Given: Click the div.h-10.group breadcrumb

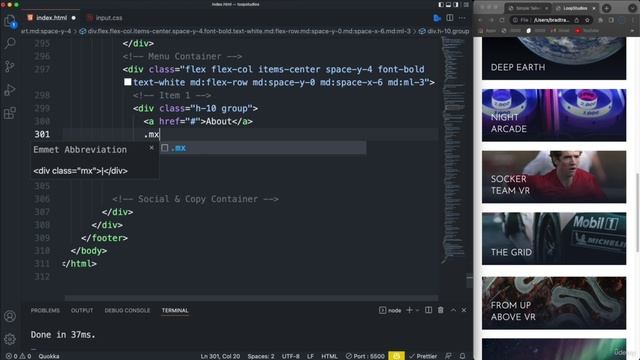Looking at the screenshot, I should tap(444, 31).
